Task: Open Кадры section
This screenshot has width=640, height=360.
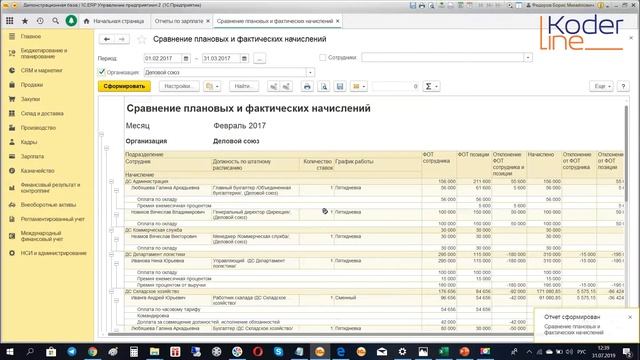Action: 29,142
